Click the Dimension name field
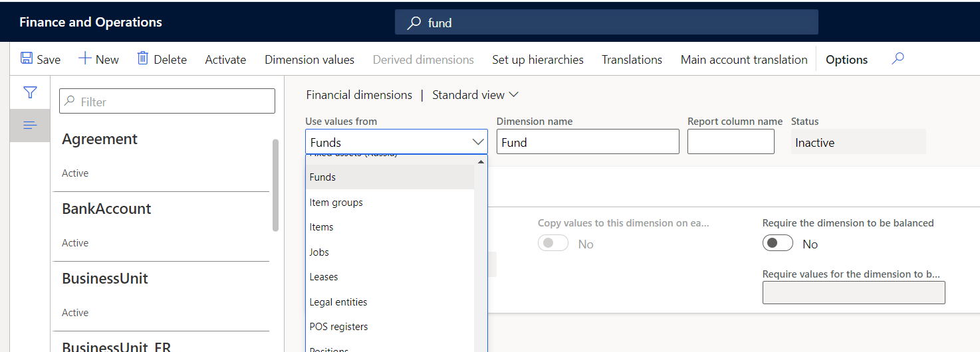980x352 pixels. pyautogui.click(x=588, y=141)
